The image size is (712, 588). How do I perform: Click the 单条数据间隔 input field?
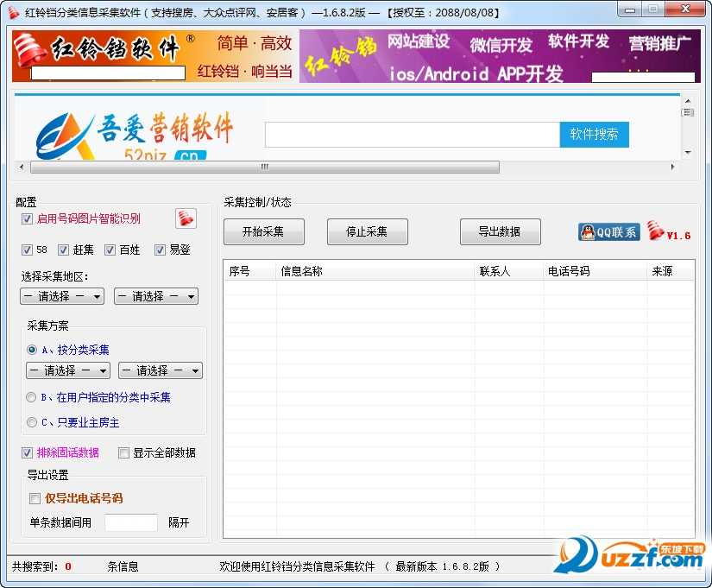(129, 522)
